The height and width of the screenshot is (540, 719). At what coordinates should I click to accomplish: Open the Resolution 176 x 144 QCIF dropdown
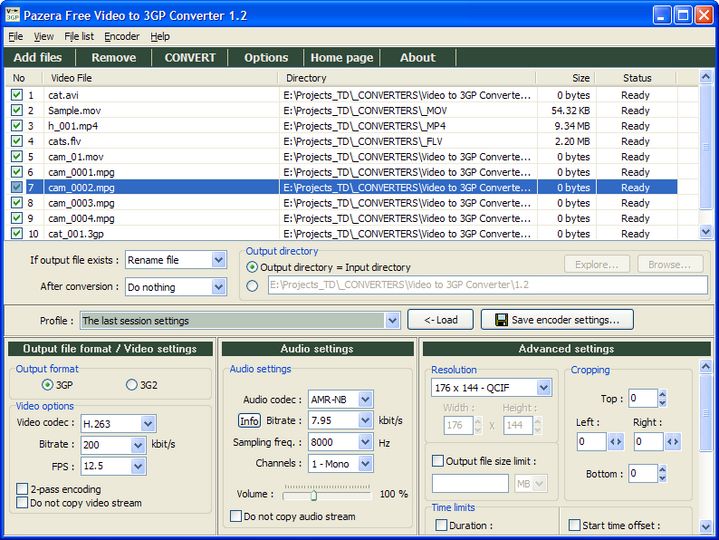544,388
